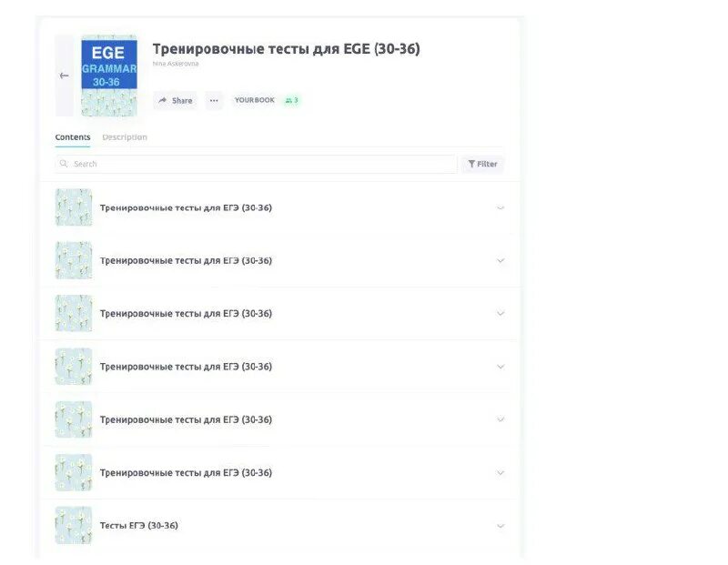Switch to the Description tab

[x=125, y=136]
